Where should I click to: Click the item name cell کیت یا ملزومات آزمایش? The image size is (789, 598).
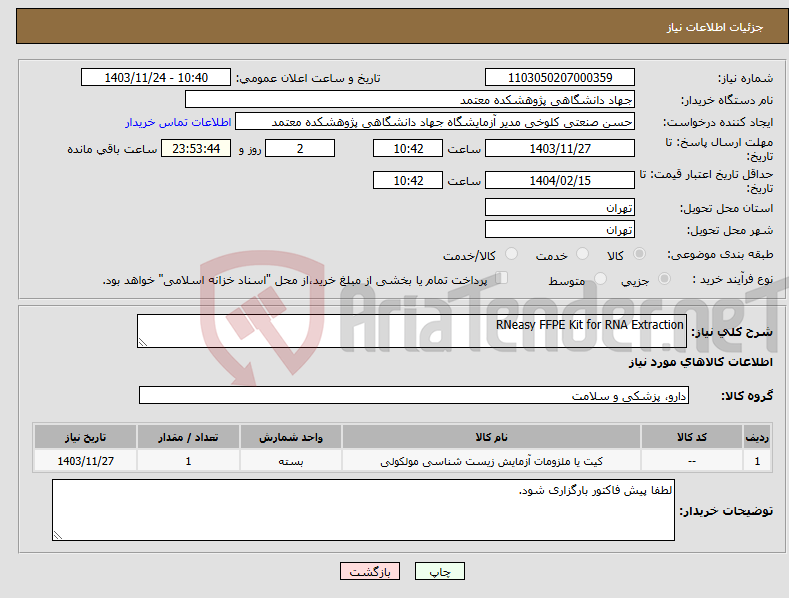click(492, 461)
